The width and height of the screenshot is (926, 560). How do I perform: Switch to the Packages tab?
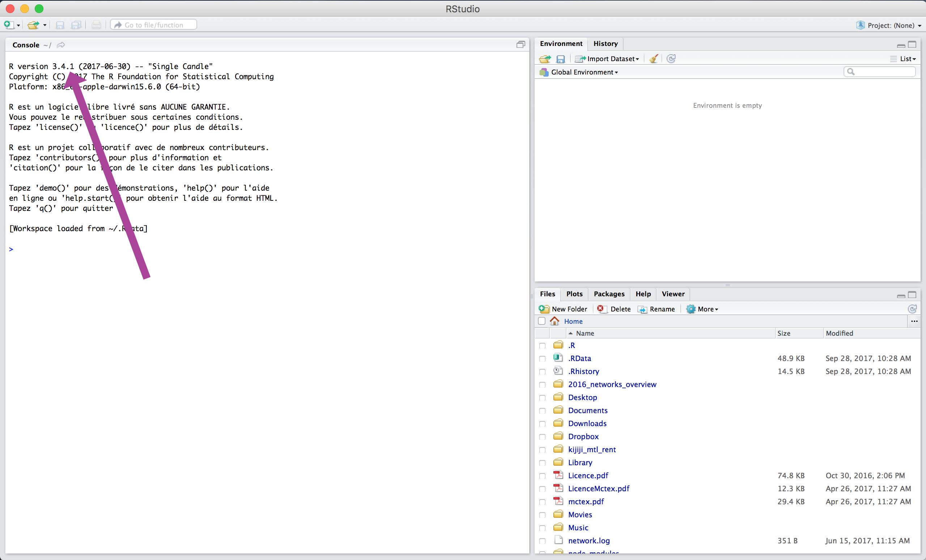(x=609, y=294)
